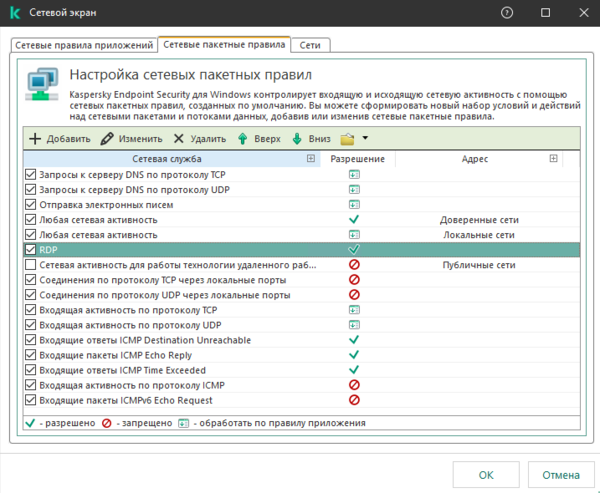Click block icon for TCP local ports rule

tap(354, 280)
